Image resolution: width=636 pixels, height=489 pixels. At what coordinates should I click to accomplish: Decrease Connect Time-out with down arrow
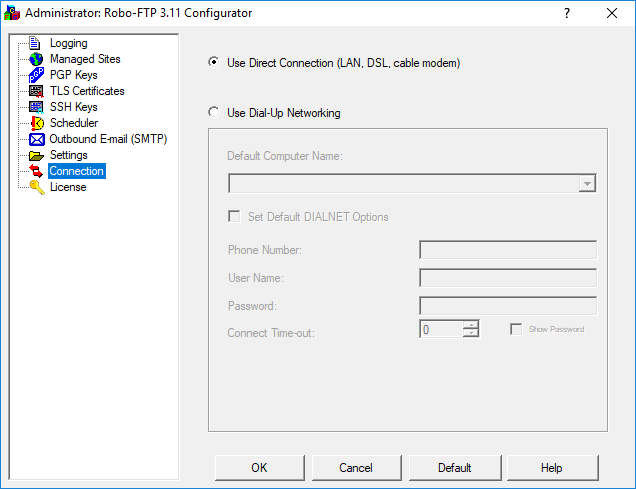(471, 333)
